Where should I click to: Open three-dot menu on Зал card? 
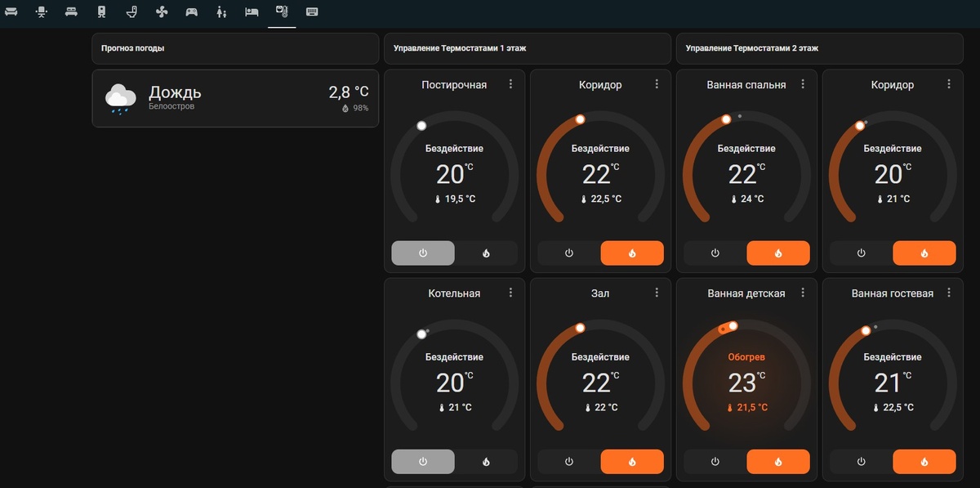click(657, 293)
